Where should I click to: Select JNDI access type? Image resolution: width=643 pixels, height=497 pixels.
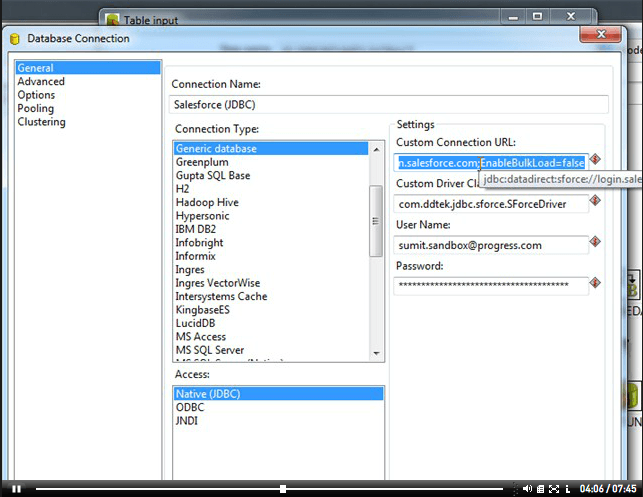(187, 421)
